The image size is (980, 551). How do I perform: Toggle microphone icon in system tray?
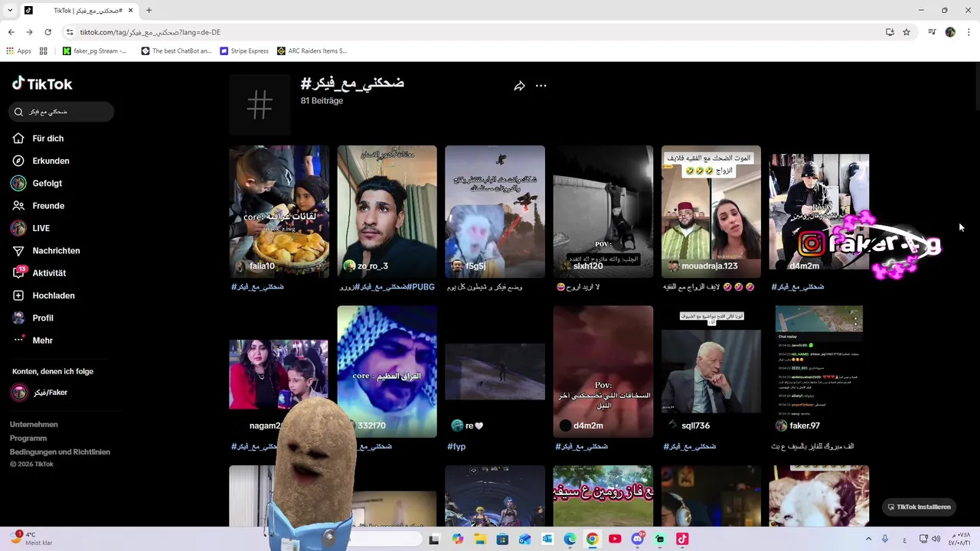click(x=885, y=539)
